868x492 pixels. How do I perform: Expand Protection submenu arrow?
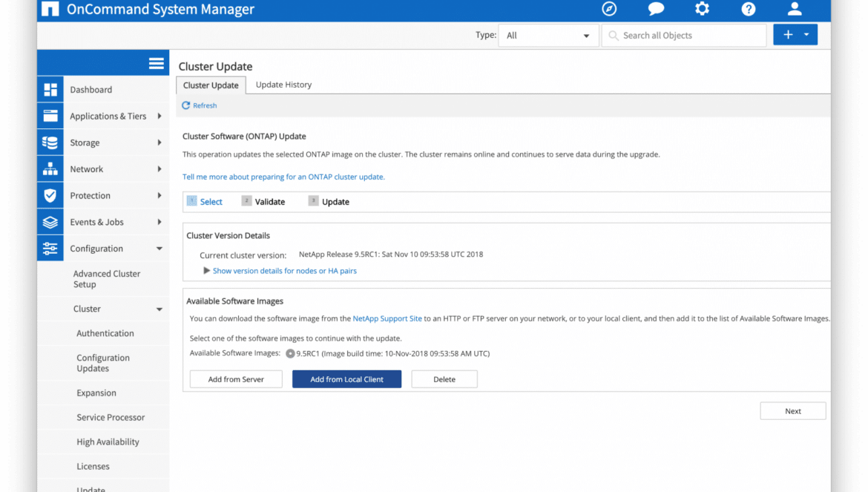point(160,195)
